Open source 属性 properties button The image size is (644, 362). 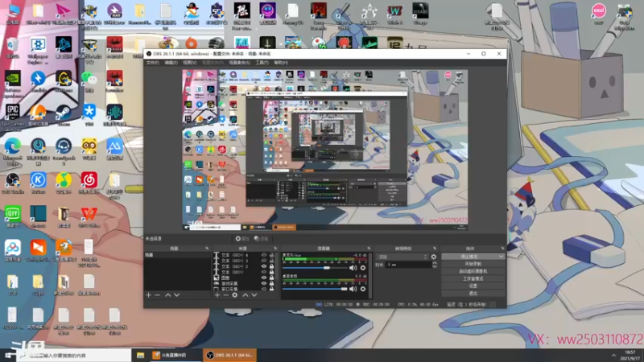[242, 238]
